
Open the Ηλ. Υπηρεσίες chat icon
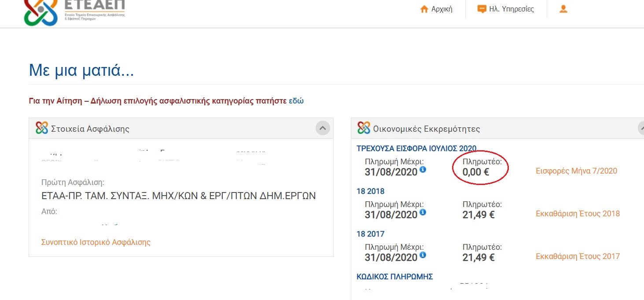tap(482, 9)
